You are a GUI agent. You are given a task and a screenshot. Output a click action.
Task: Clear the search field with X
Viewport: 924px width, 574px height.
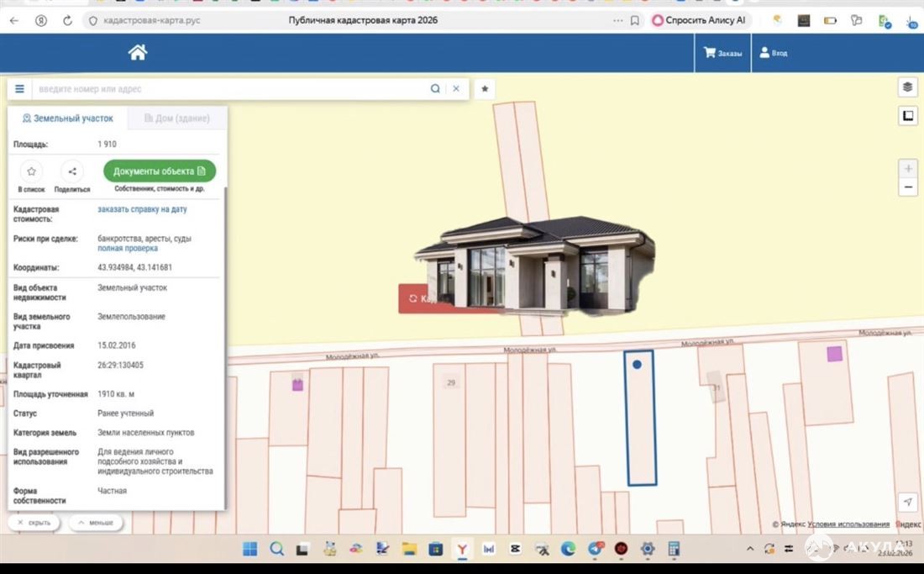point(456,88)
